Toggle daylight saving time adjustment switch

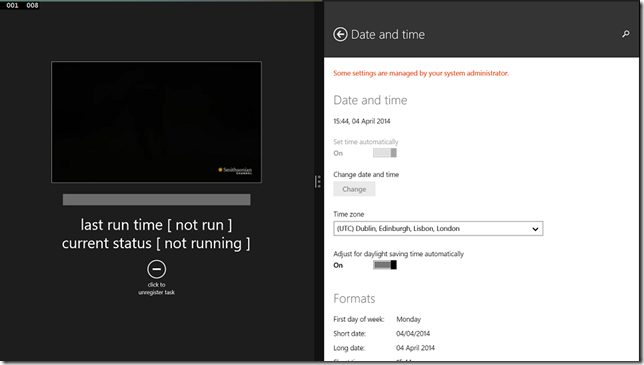click(385, 265)
